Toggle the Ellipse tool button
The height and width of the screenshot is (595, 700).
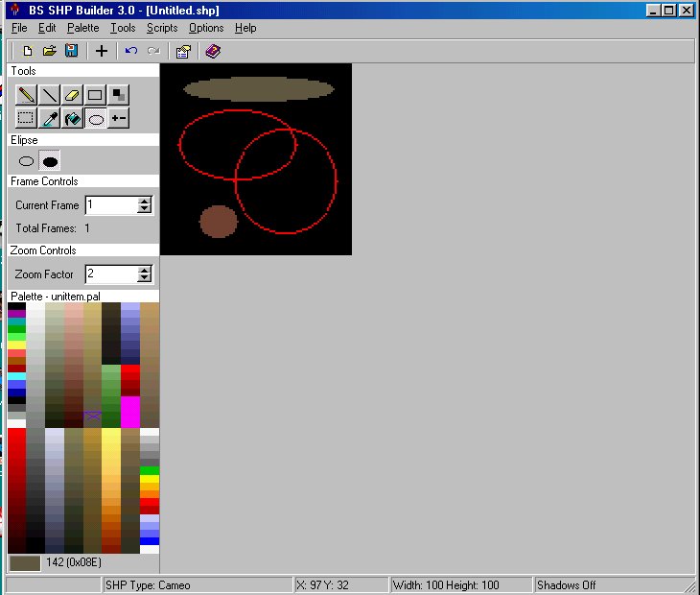click(x=95, y=118)
